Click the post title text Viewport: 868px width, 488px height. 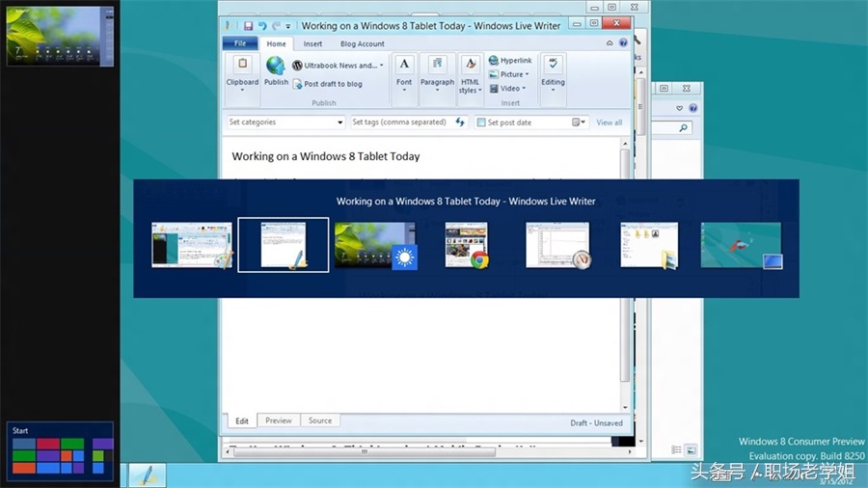326,156
